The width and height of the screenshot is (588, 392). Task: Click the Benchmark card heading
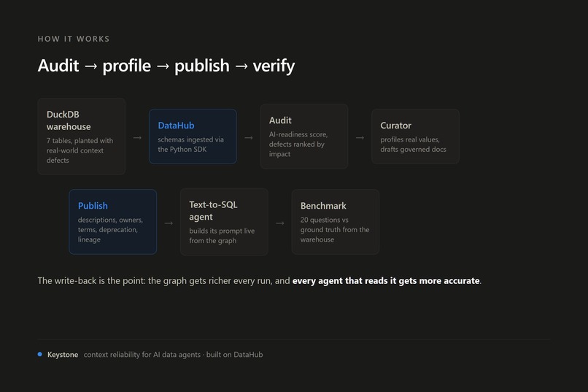(323, 206)
